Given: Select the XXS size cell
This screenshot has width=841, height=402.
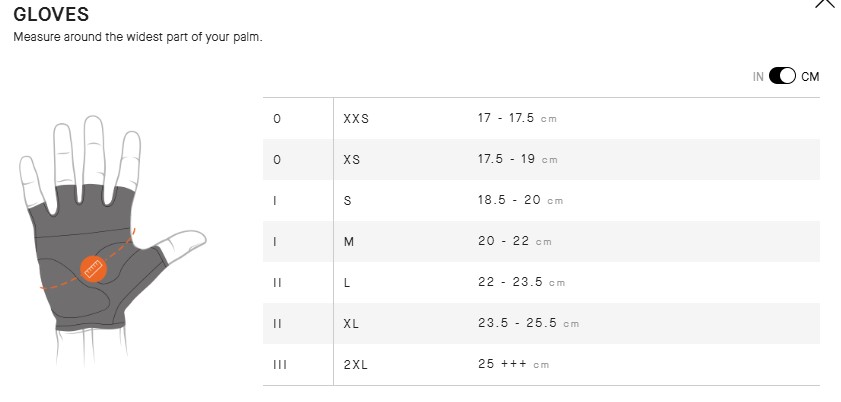Looking at the screenshot, I should point(356,118).
